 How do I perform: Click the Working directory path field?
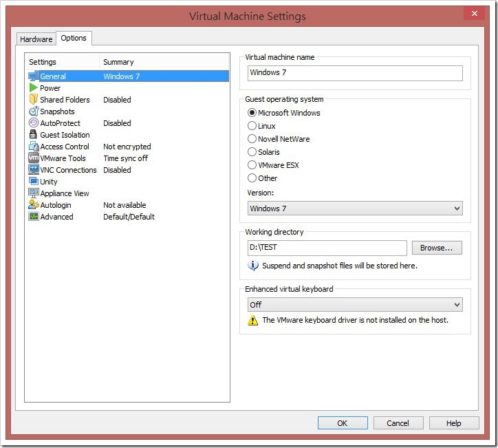click(x=327, y=248)
